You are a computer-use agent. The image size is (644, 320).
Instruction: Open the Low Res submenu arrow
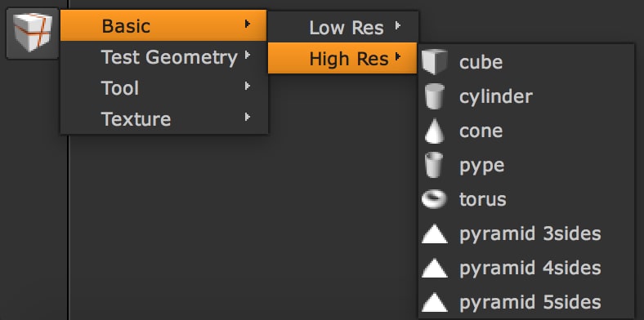click(397, 25)
